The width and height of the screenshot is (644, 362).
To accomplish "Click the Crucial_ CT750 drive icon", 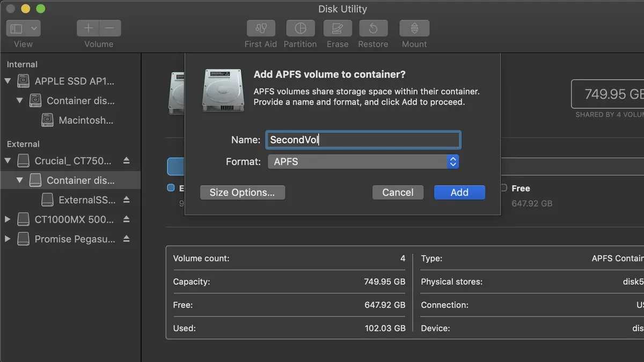I will coord(23,160).
